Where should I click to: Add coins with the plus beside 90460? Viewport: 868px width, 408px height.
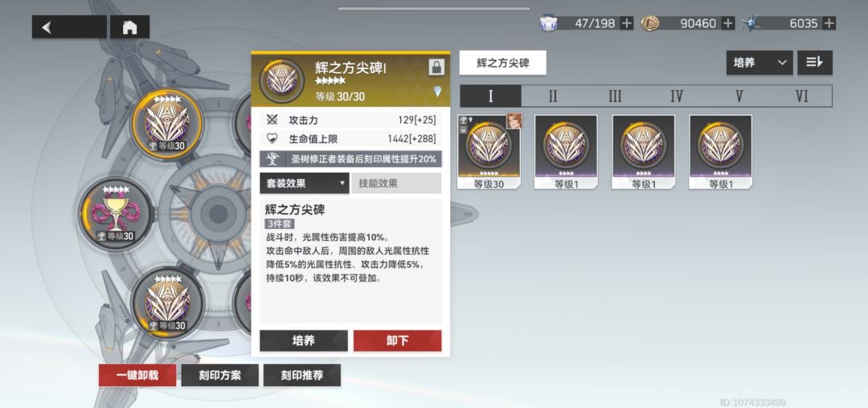728,23
